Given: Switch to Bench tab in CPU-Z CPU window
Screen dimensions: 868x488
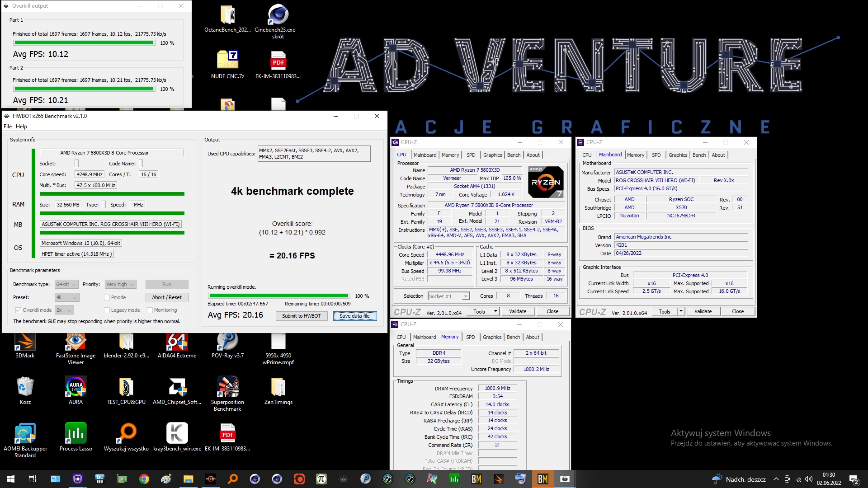Looking at the screenshot, I should point(514,155).
